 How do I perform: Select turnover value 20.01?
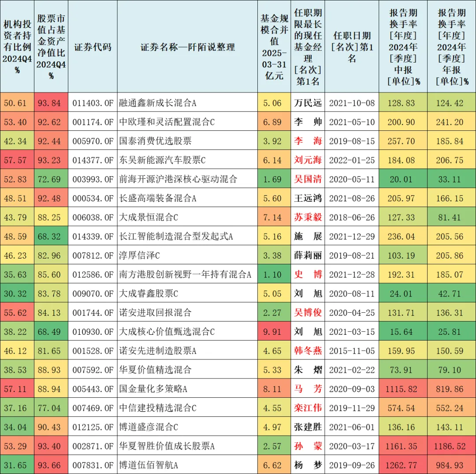coord(401,179)
